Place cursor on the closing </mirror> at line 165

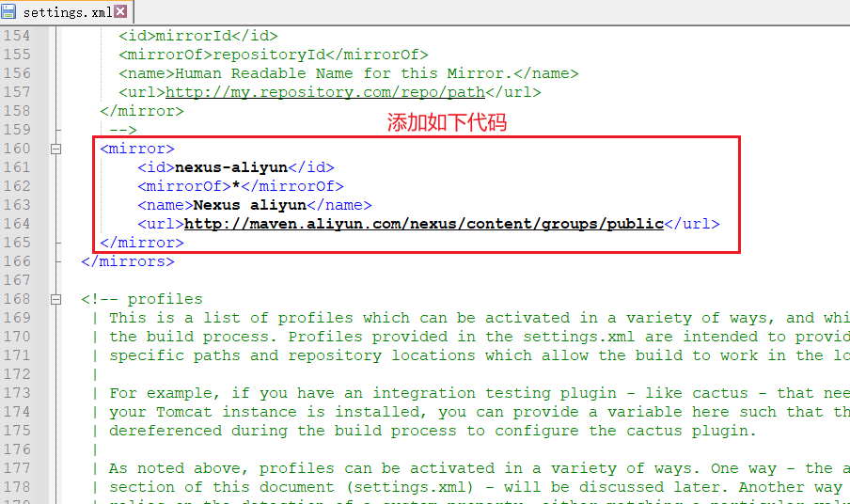[x=142, y=243]
